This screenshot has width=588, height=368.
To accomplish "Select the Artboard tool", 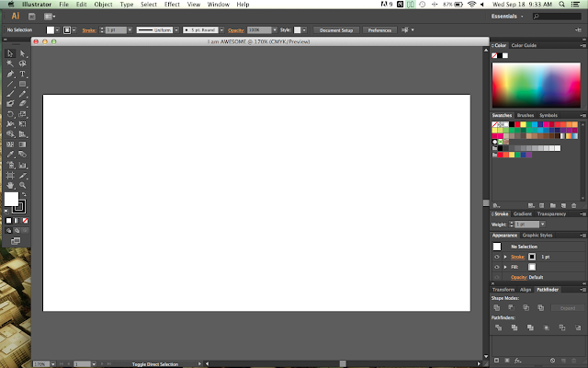I will coord(10,176).
